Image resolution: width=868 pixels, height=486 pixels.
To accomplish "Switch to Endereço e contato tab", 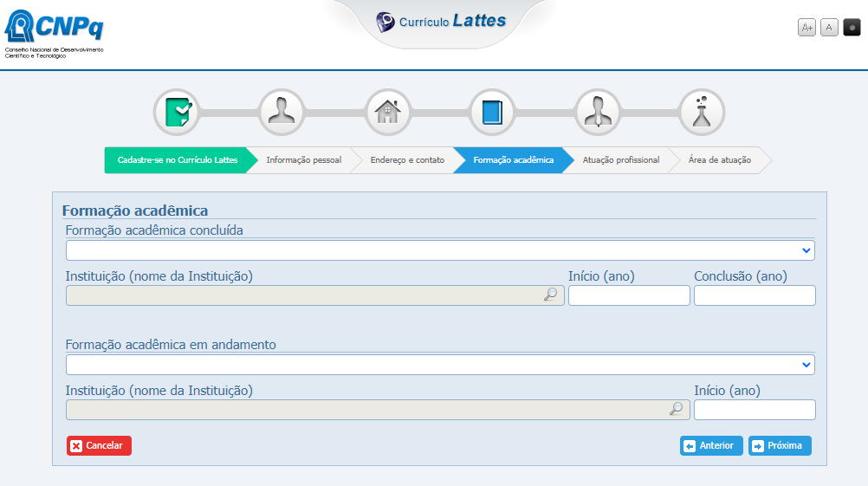I will [x=407, y=160].
